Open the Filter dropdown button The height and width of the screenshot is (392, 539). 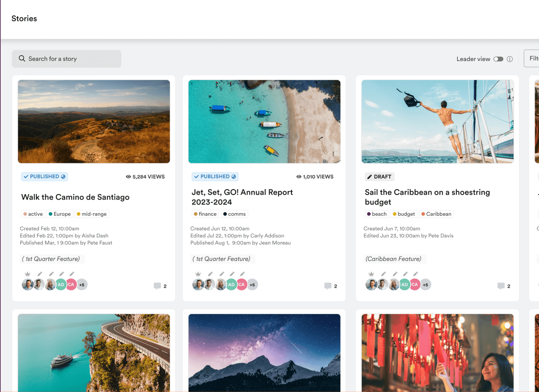pyautogui.click(x=531, y=58)
